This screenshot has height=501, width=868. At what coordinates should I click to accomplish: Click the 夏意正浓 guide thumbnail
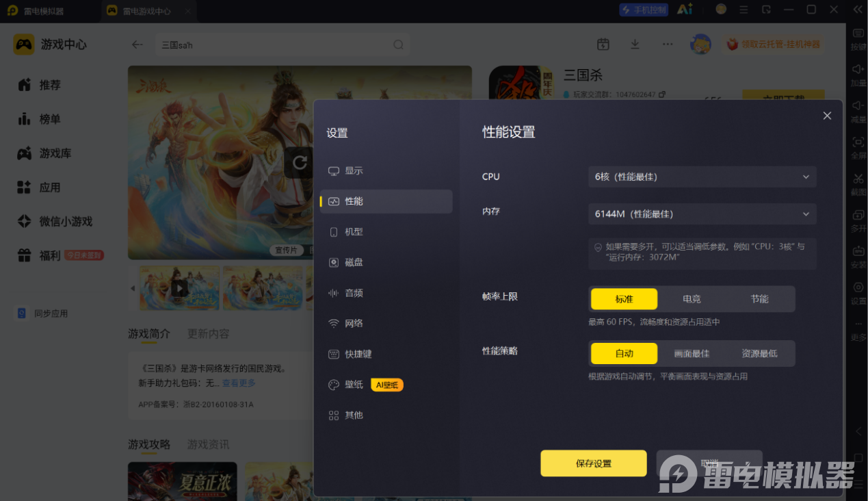coord(183,481)
